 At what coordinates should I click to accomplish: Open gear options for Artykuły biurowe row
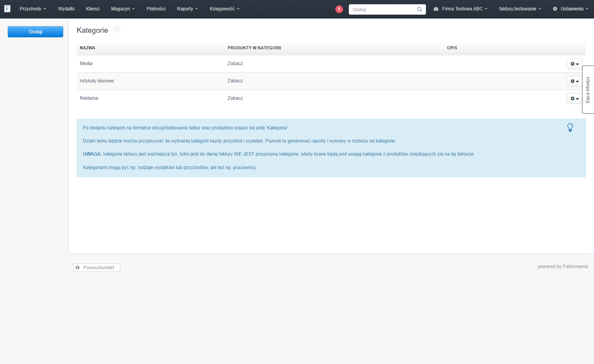pos(574,81)
